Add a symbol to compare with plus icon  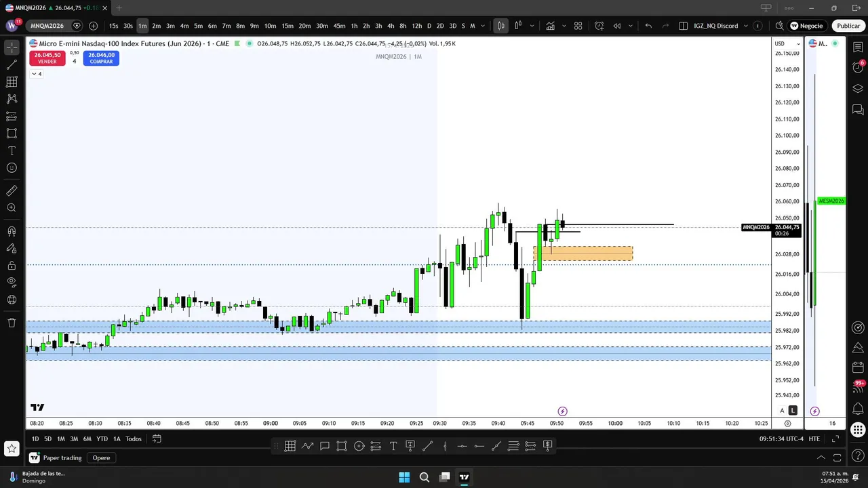pos(93,26)
